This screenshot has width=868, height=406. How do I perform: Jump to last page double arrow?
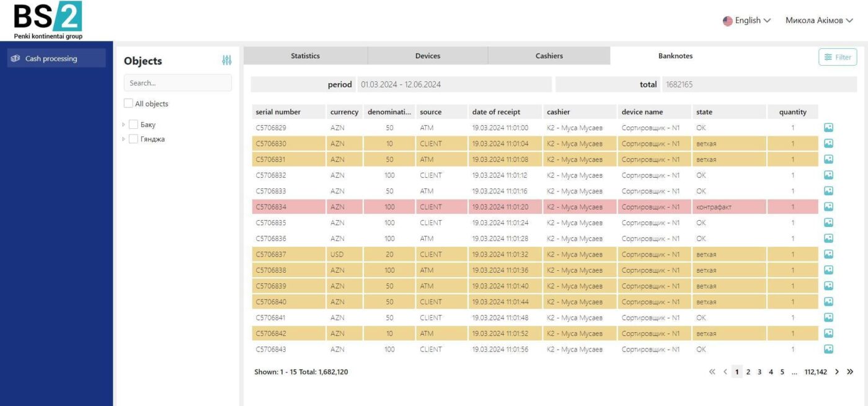tap(850, 372)
